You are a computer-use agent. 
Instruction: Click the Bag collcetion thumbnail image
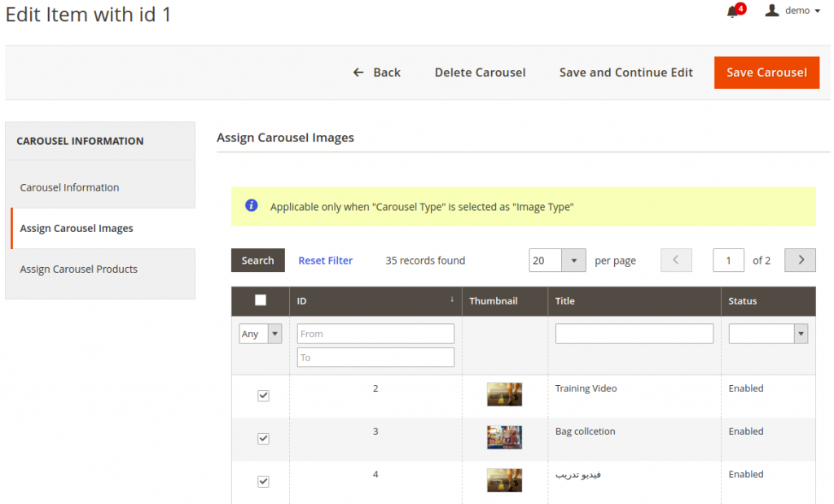[504, 437]
